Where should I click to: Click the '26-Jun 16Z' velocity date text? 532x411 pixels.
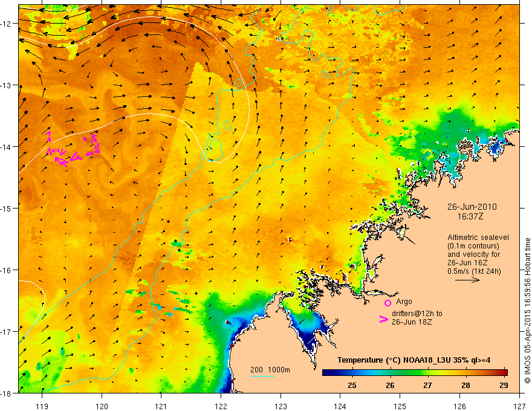coord(468,263)
